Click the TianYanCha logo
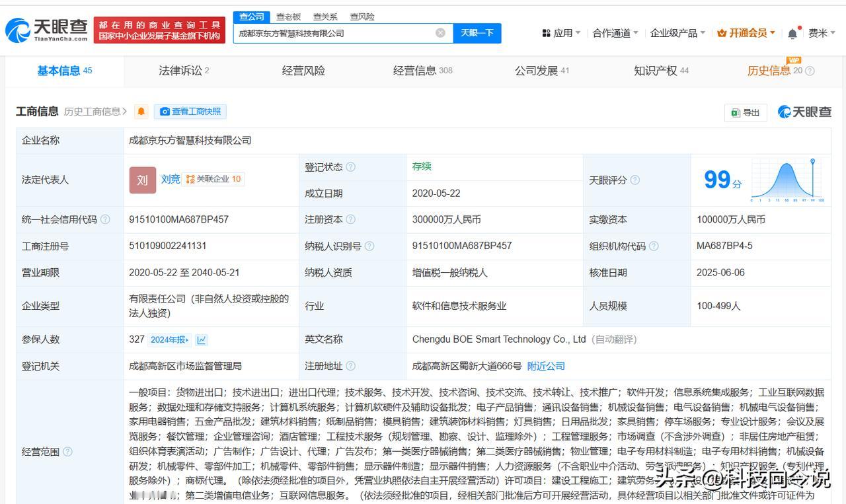 click(x=46, y=30)
